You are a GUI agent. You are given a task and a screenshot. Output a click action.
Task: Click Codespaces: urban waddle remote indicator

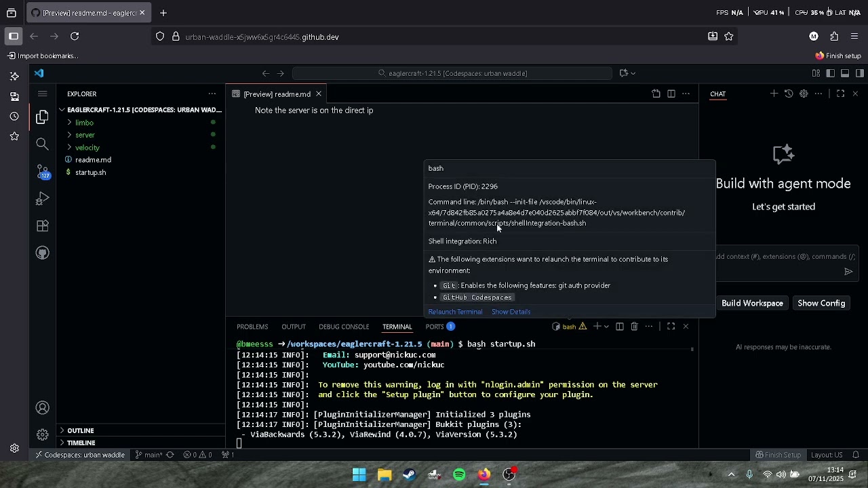[81, 455]
